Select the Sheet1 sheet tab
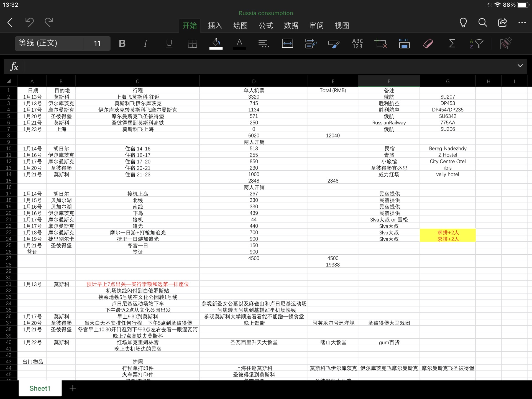The width and height of the screenshot is (532, 399). coord(40,388)
